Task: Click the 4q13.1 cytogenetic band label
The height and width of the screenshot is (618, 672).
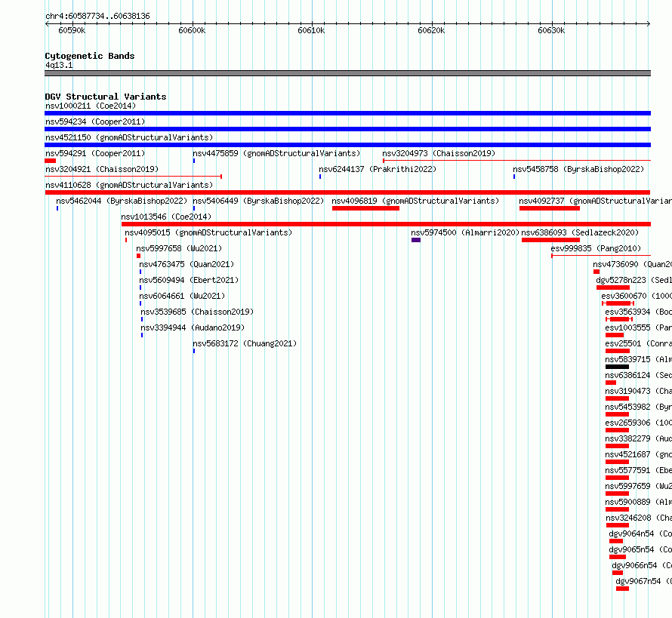Action: pos(59,65)
